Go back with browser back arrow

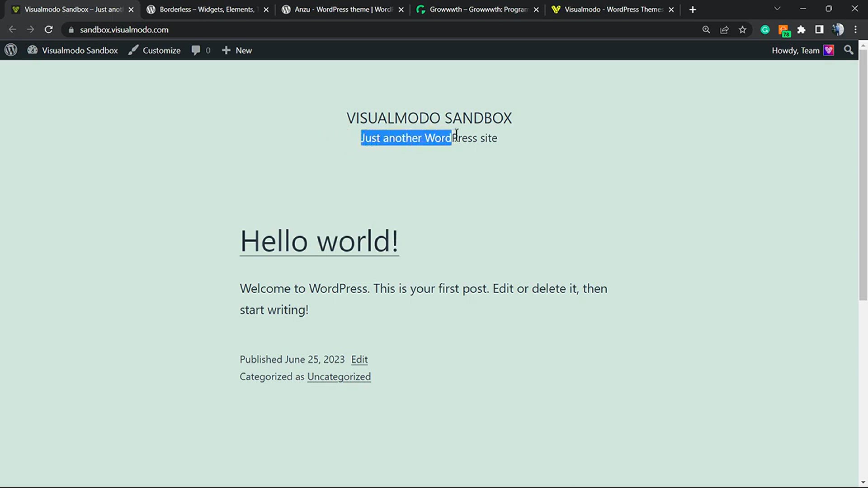[12, 29]
